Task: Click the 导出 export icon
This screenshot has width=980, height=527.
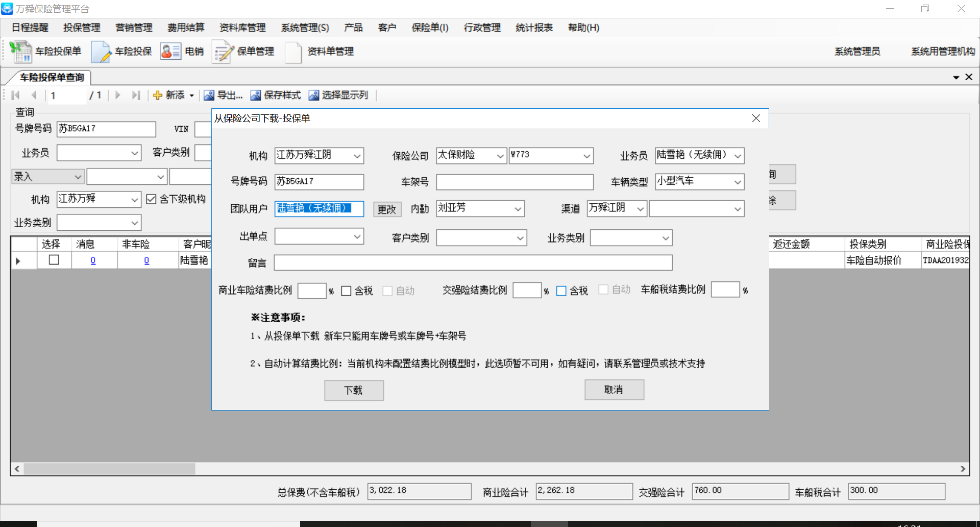Action: coord(209,95)
